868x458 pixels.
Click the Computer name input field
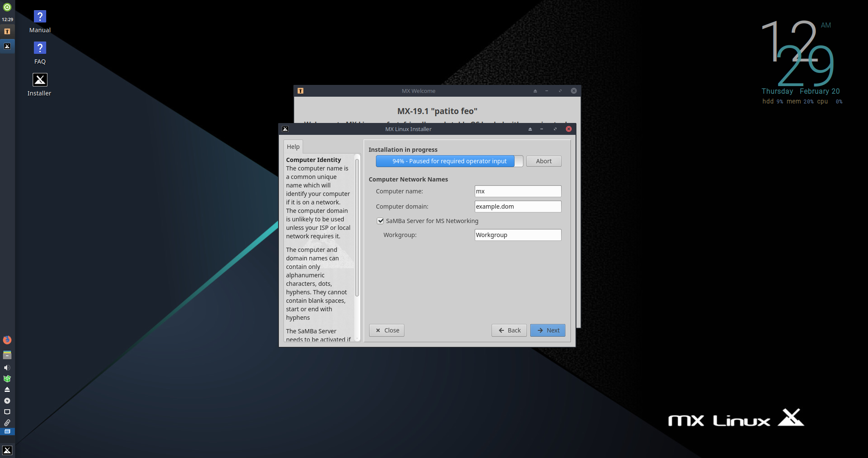(518, 191)
